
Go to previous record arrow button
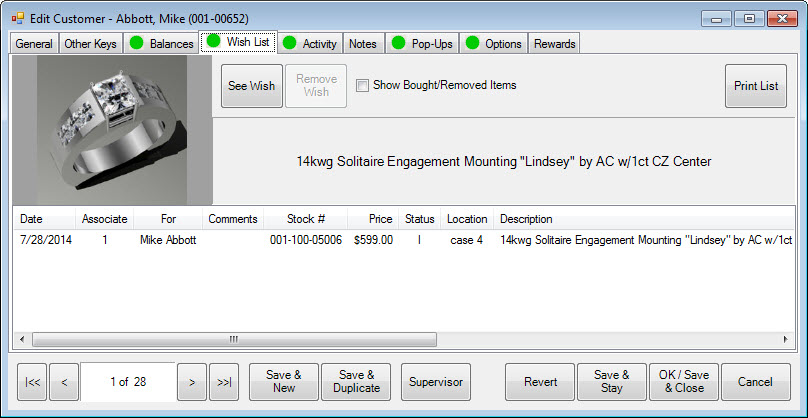click(63, 382)
